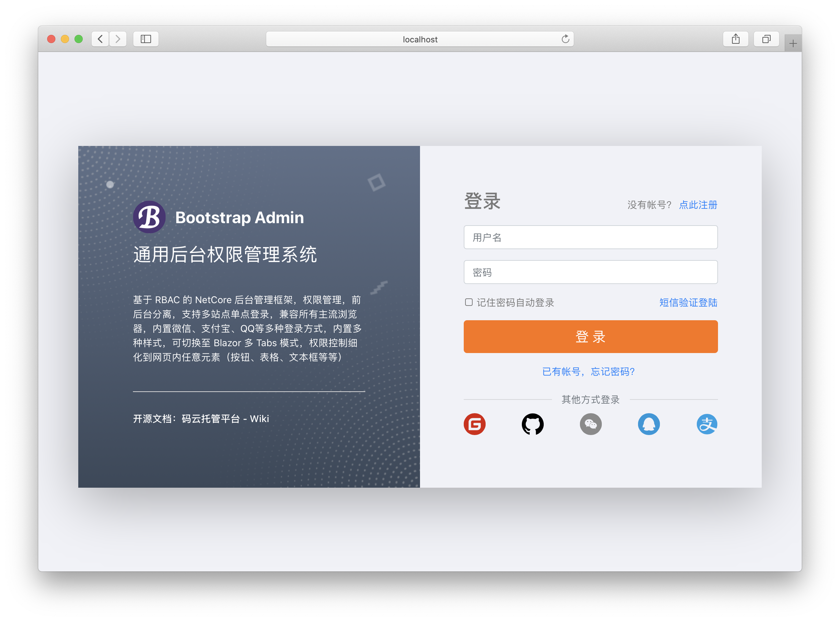Screen dimensions: 840x622
Task: Minimize the window with the yellow button
Action: (65, 39)
